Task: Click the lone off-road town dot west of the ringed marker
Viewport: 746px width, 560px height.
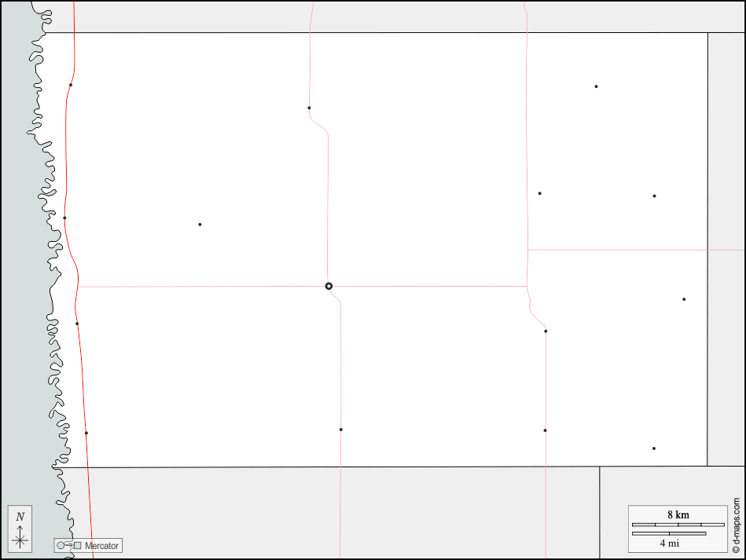Action: [x=200, y=225]
